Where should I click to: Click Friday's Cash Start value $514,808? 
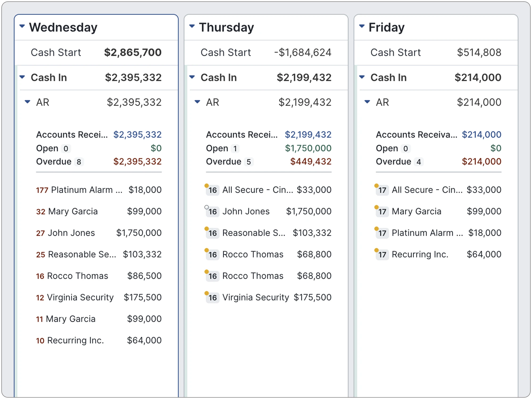pos(479,52)
